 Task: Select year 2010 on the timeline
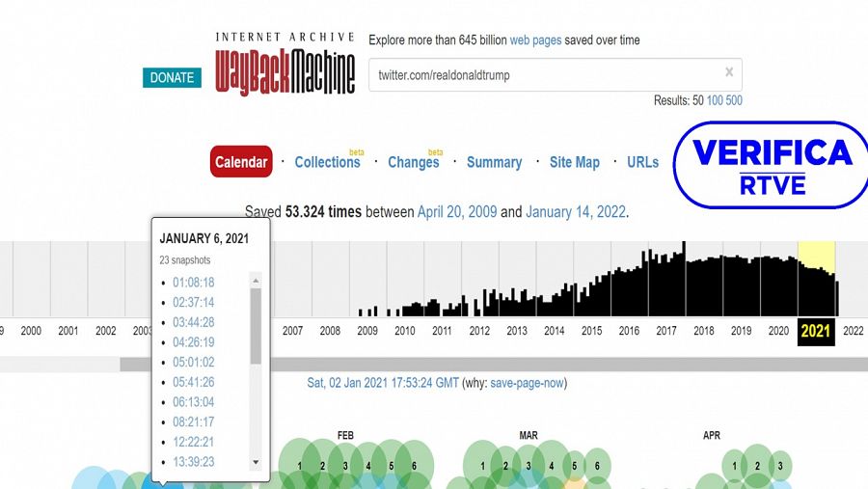(x=405, y=331)
